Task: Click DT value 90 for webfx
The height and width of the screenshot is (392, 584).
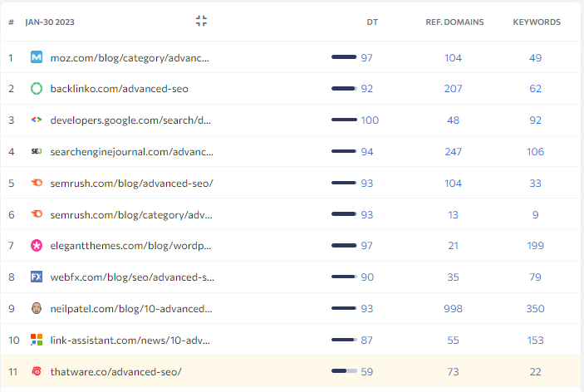Action: point(367,277)
